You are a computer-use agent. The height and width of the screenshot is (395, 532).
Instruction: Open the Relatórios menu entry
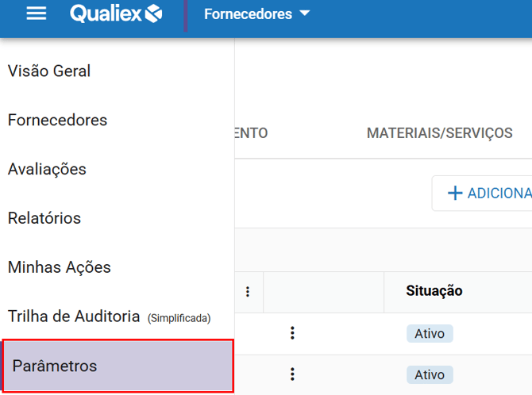(x=44, y=218)
